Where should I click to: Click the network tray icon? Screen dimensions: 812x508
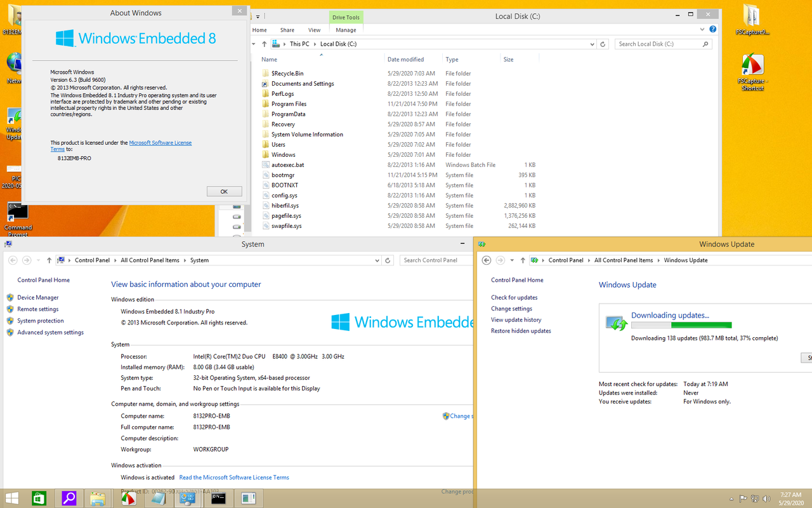coord(755,498)
